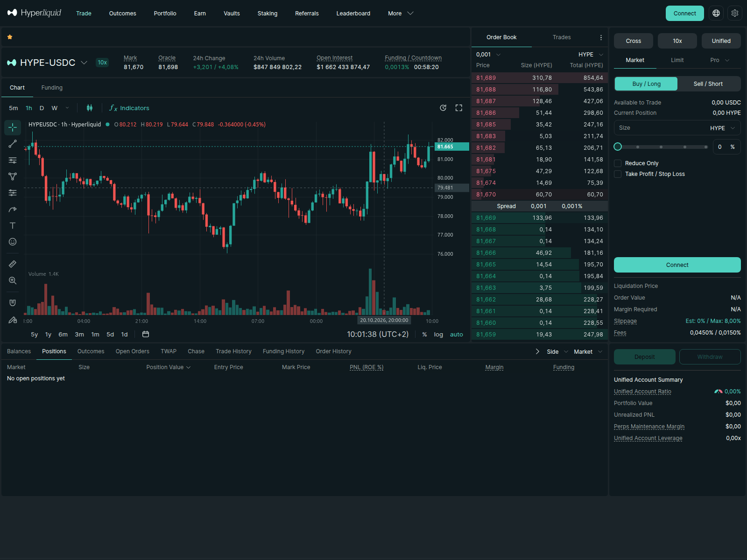Open the Open Orders tab
The height and width of the screenshot is (560, 747).
tap(133, 351)
